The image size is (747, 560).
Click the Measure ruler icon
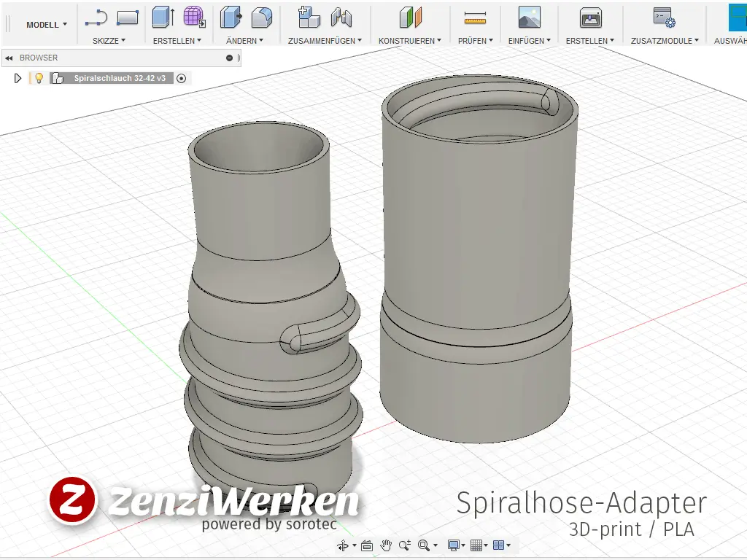(475, 18)
